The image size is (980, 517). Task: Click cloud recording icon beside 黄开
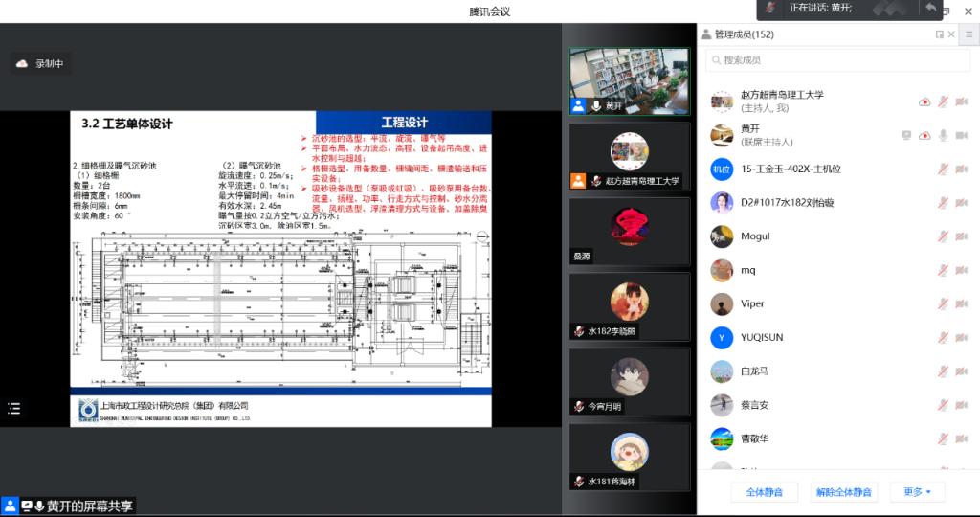924,135
